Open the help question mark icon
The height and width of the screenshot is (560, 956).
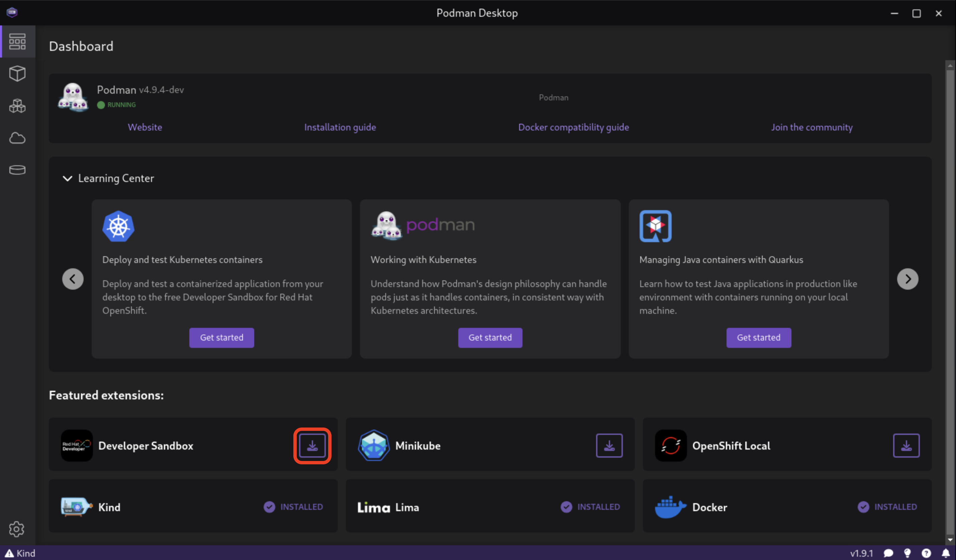click(926, 553)
